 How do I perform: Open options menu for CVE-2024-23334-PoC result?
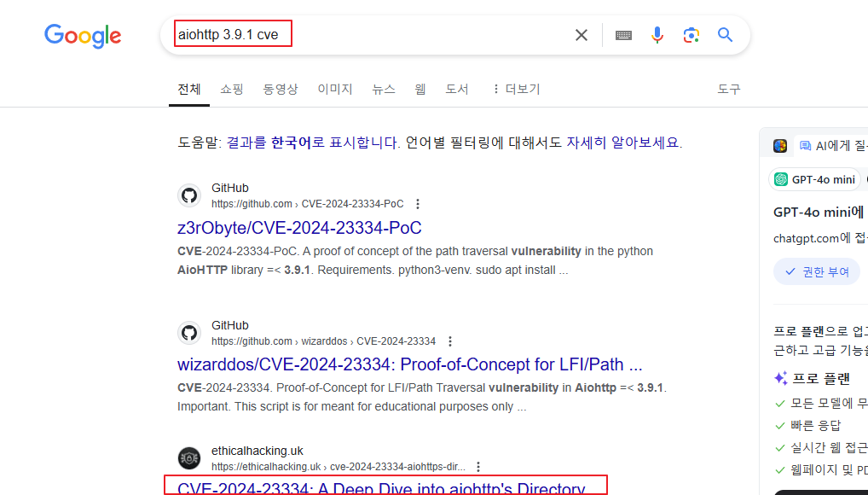coord(418,204)
